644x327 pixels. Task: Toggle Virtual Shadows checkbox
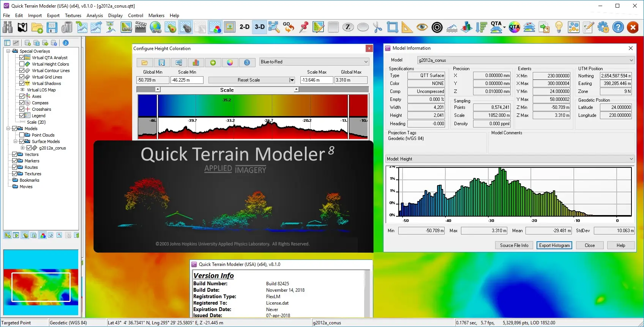[x=22, y=83]
